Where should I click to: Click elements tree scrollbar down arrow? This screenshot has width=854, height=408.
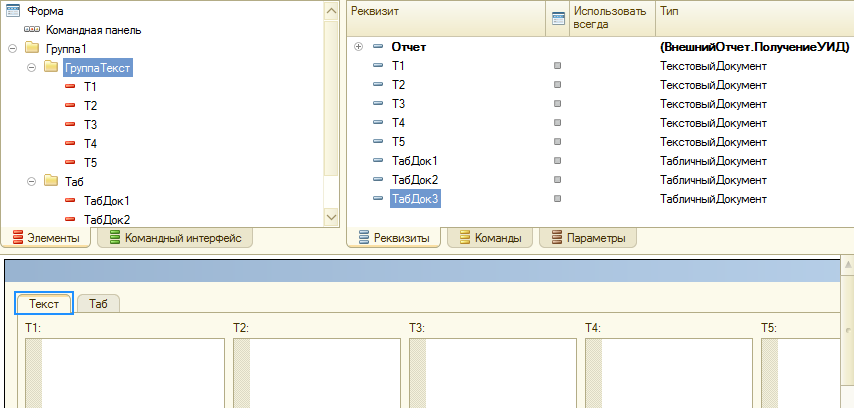pos(331,217)
